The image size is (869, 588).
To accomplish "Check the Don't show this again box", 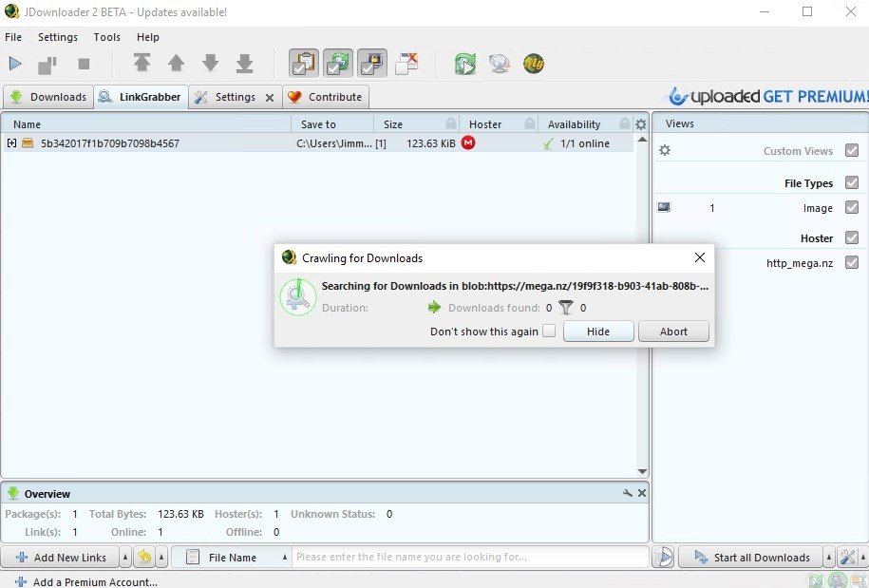I will click(x=549, y=331).
